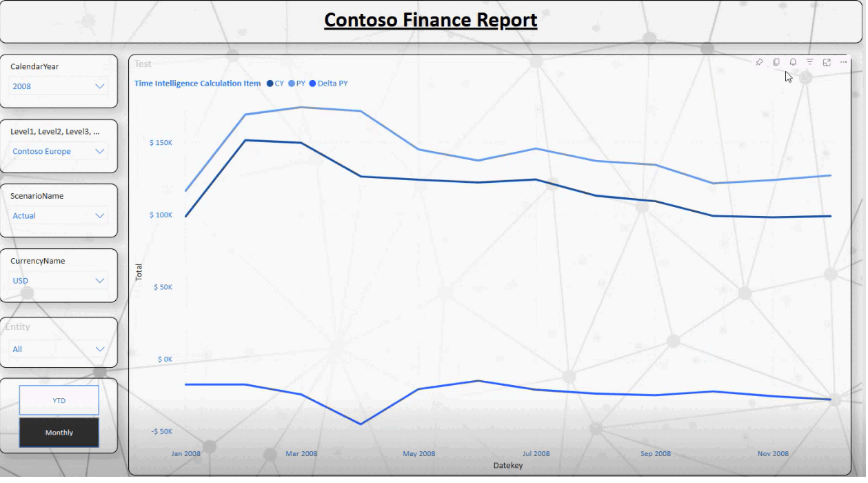Click the $ 150K axis value
868x483 pixels.
pos(161,143)
